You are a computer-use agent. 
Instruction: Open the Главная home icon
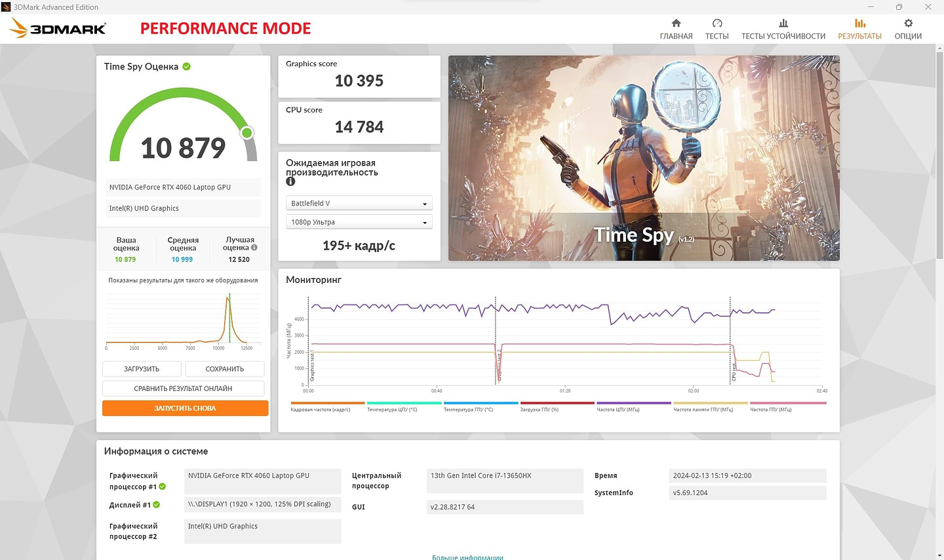pyautogui.click(x=676, y=23)
